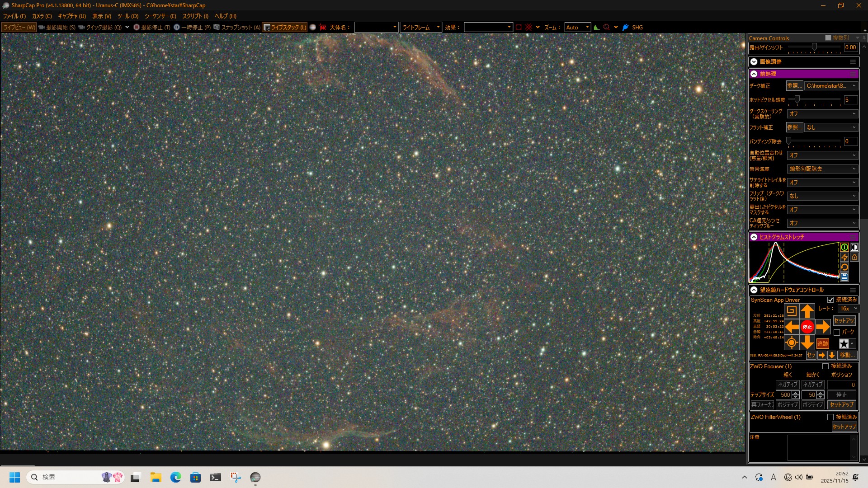
Task: Click the red stop (停止) mount button
Action: (x=807, y=327)
